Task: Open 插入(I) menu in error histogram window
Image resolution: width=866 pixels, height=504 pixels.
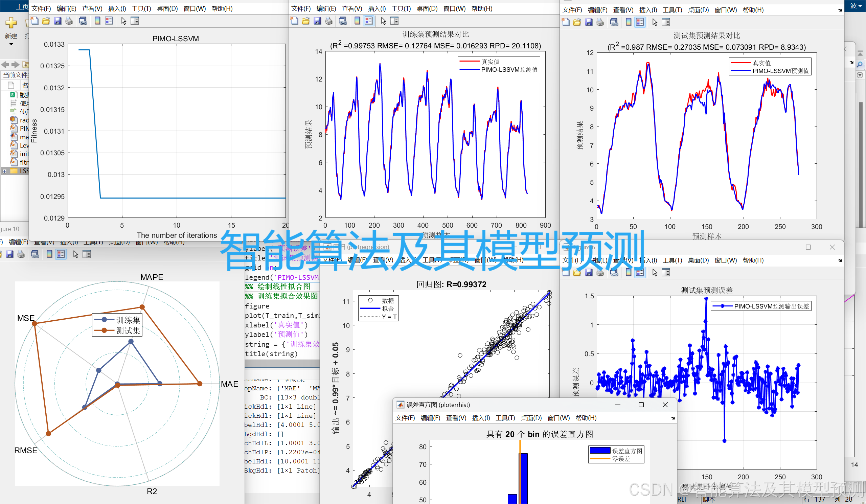Action: click(x=481, y=418)
